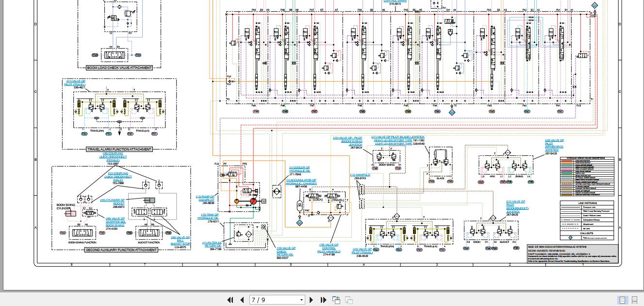Open the (12) Manifold component link
The width and height of the screenshot is (644, 306).
click(360, 175)
